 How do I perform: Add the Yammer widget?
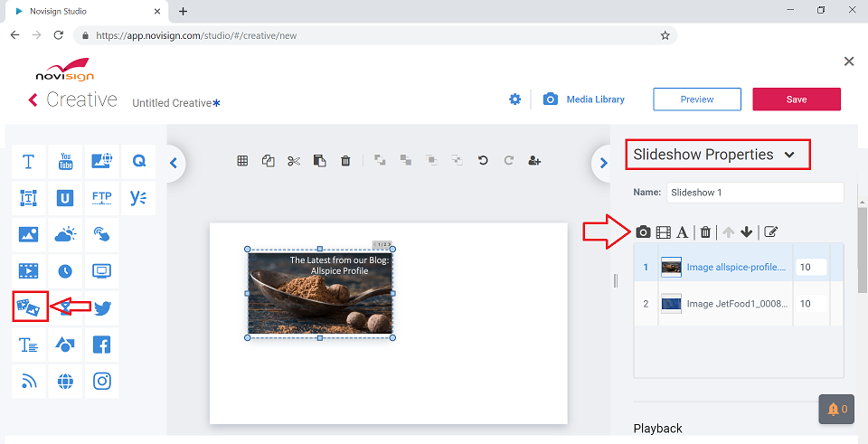[138, 198]
